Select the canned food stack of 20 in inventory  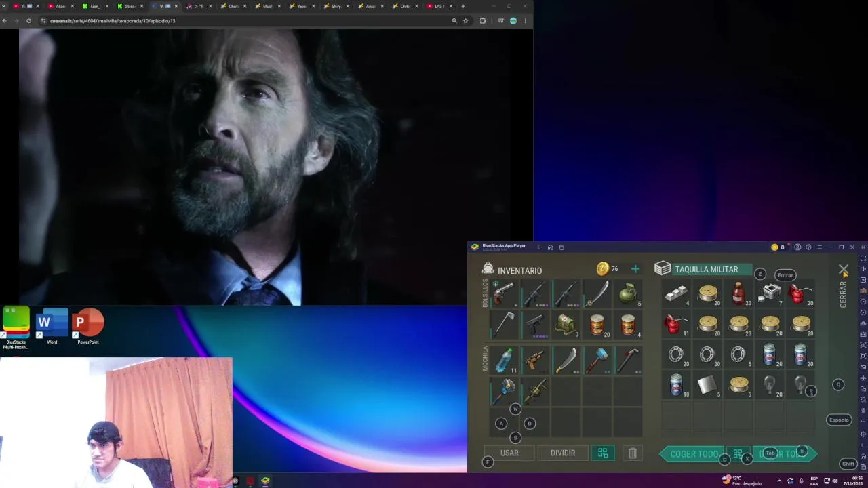pos(597,325)
